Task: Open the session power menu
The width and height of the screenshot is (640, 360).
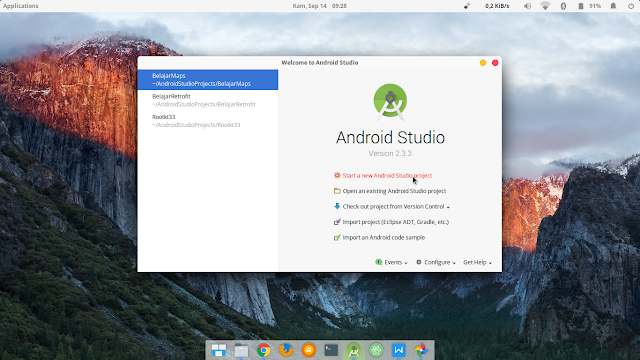Action: click(x=631, y=6)
